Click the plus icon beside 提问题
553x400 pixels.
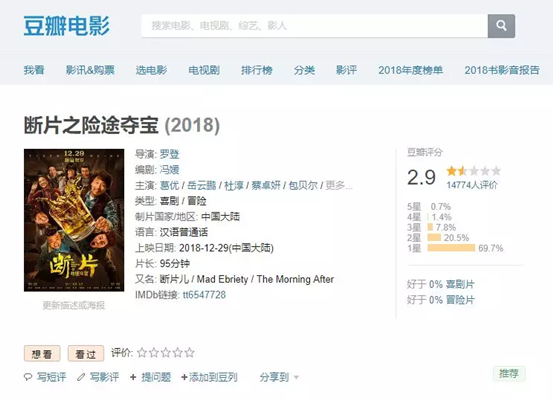133,377
